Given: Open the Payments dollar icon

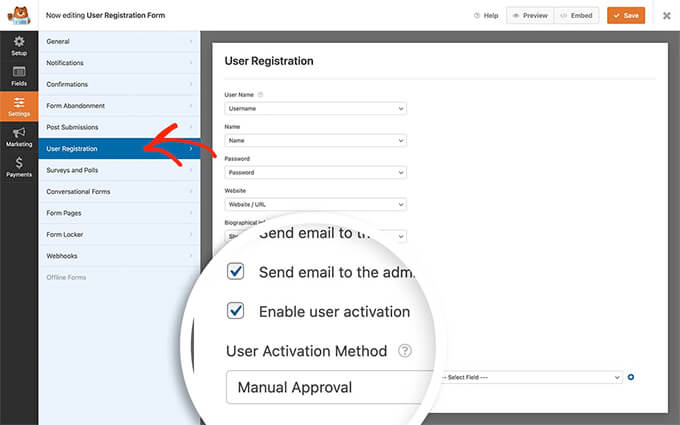Looking at the screenshot, I should click(x=19, y=167).
